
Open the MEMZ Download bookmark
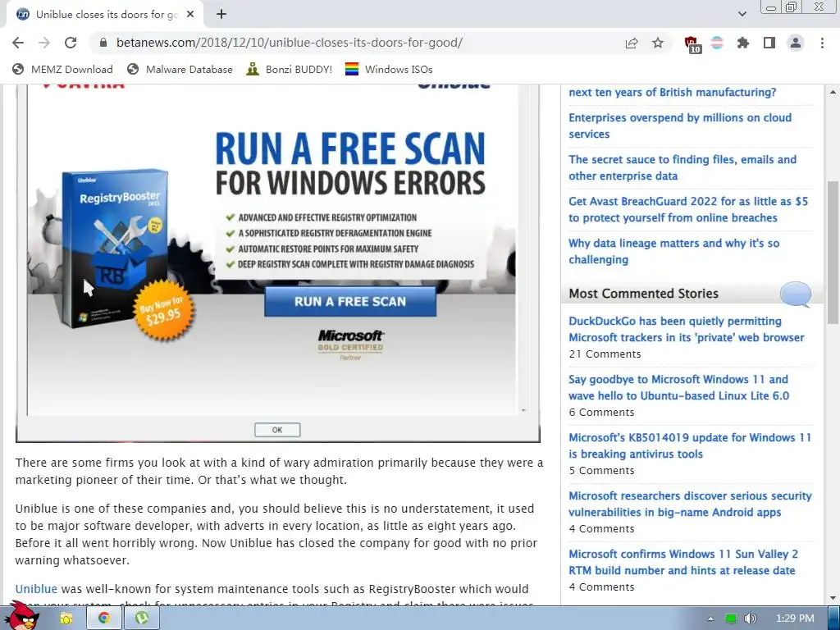(62, 69)
